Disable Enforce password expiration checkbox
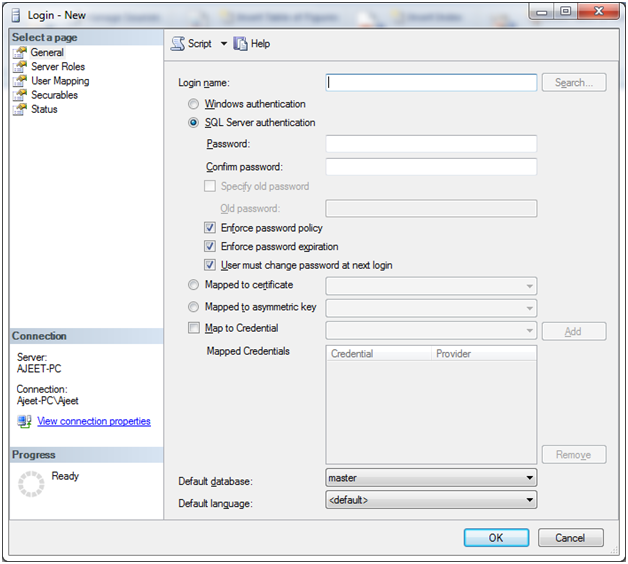 pos(210,246)
